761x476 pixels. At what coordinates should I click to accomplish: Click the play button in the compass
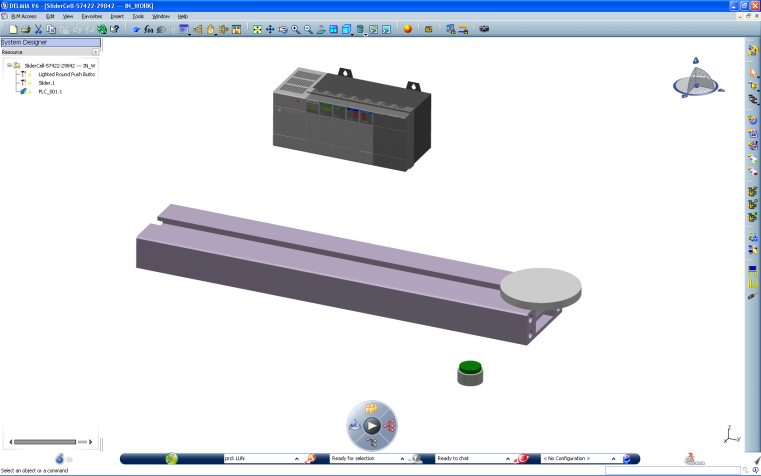[x=372, y=426]
